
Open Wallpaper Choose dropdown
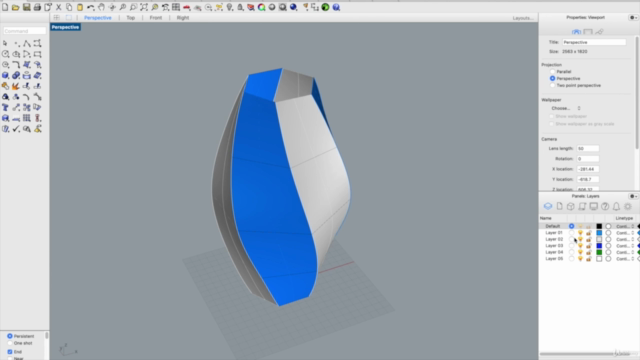566,108
